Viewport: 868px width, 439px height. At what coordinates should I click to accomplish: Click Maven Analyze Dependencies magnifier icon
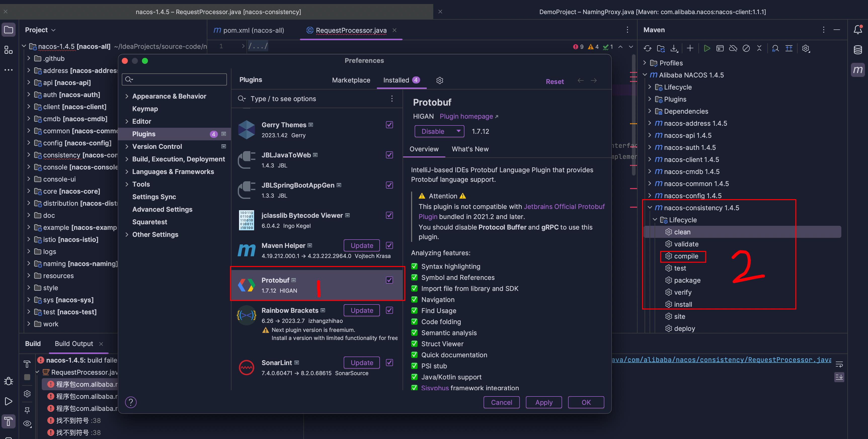point(775,49)
